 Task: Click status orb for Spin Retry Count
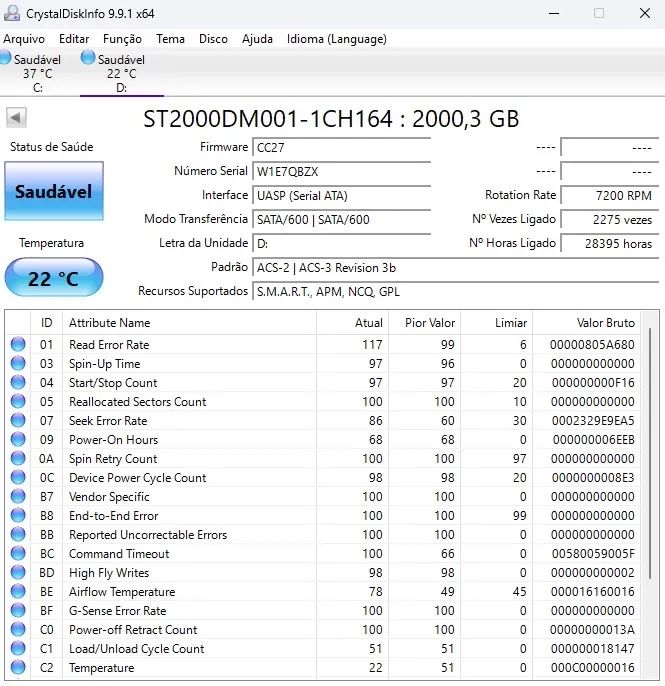[x=18, y=458]
